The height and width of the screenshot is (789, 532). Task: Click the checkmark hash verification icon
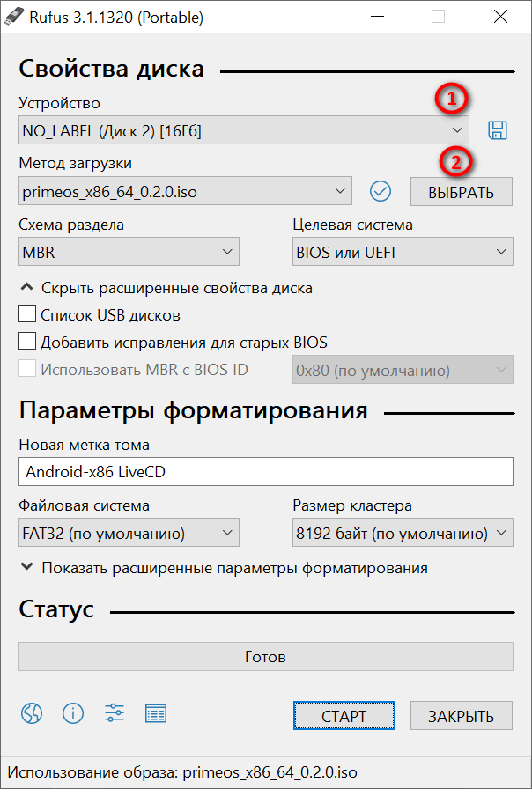(x=381, y=191)
